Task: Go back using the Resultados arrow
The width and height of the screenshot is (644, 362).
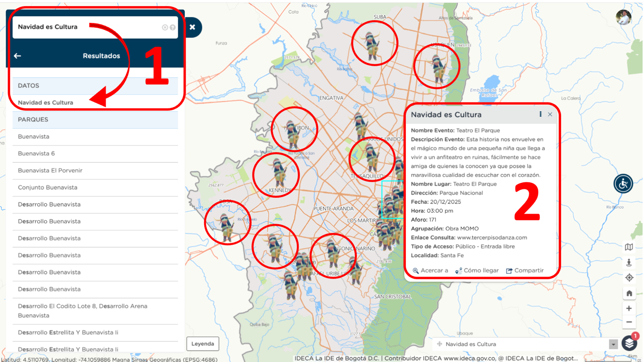Action: (18, 56)
